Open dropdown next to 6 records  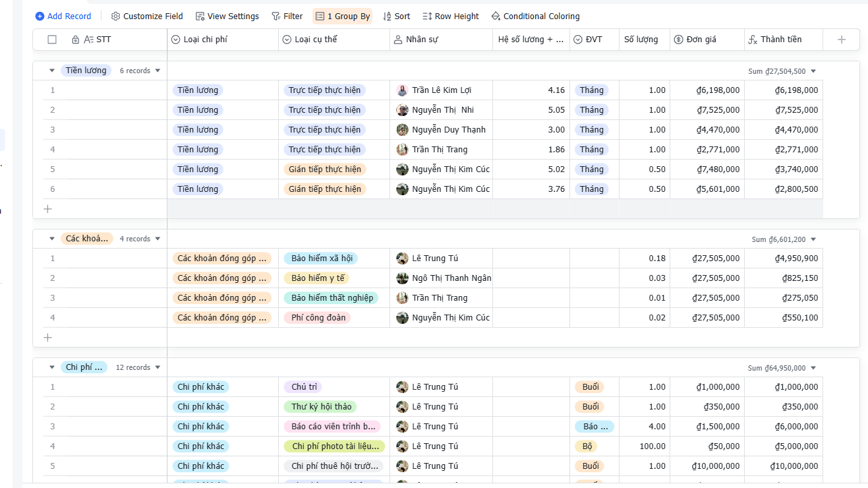(158, 71)
